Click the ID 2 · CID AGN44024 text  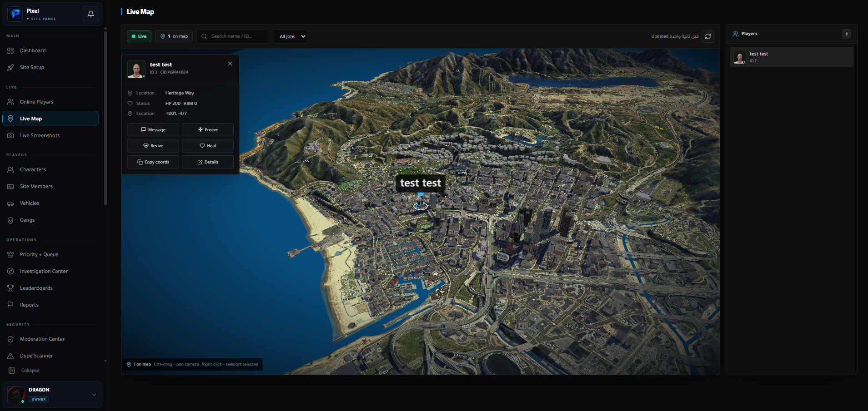pos(169,72)
